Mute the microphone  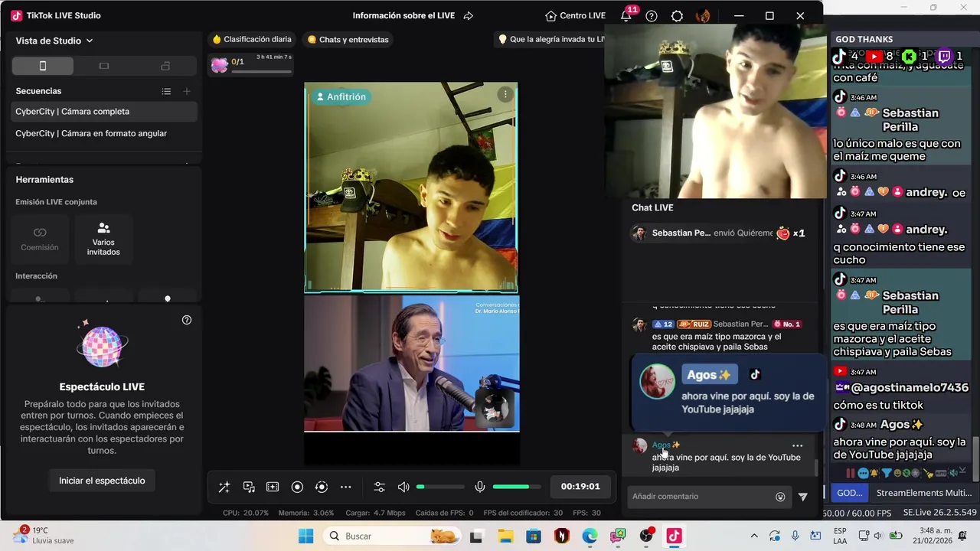click(x=480, y=487)
